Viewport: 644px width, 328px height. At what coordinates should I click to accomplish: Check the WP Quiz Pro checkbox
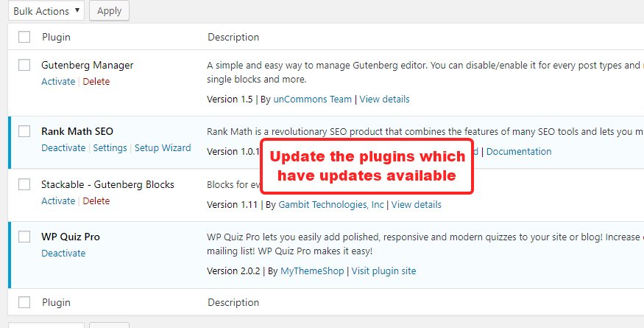(24, 237)
